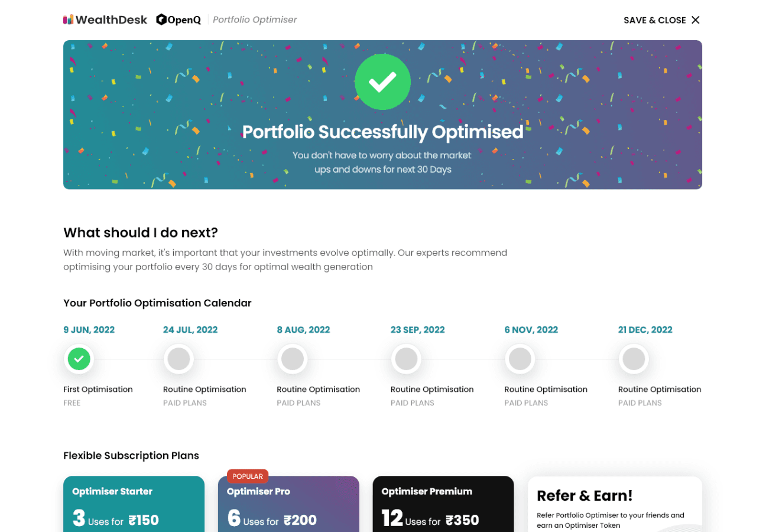Select the 24 JUL, 2022 optimisation circle
Viewport: 766px width, 532px height.
click(x=178, y=359)
